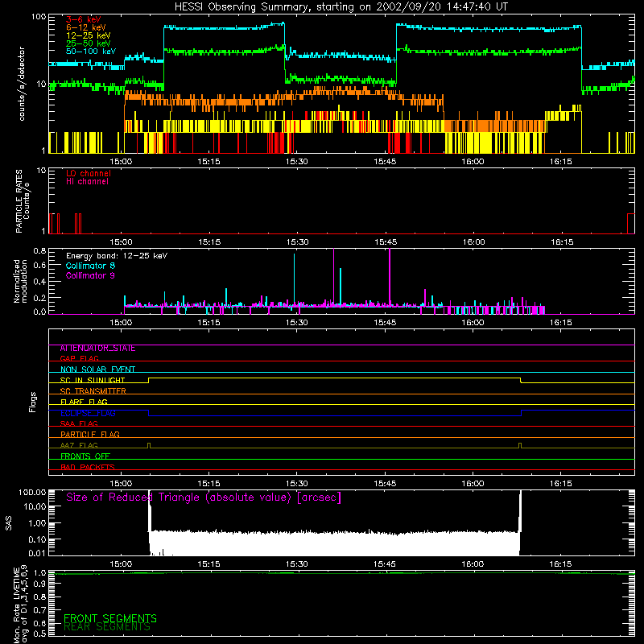Screen dimensions: 644x644
Task: Click 15:45 tick under the modulation plot
Action: click(385, 323)
